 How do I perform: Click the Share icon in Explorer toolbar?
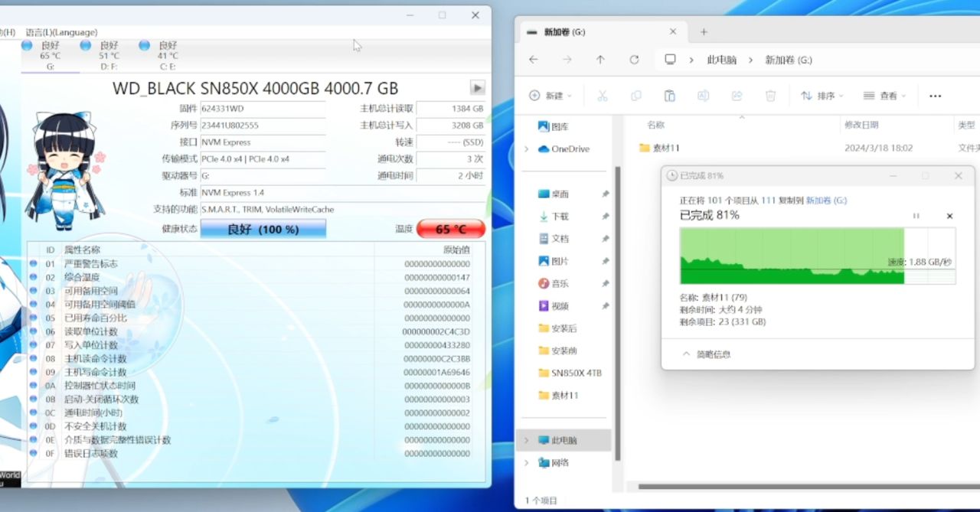(737, 96)
